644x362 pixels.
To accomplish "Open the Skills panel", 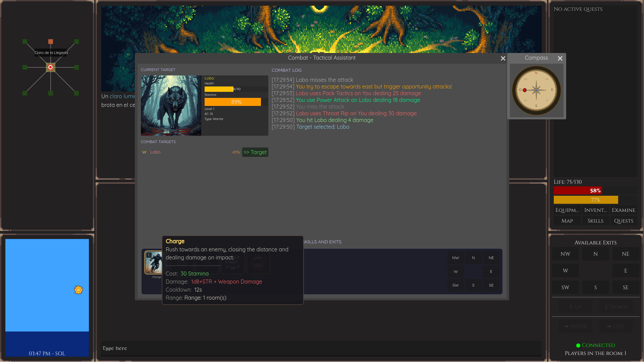I will (595, 221).
